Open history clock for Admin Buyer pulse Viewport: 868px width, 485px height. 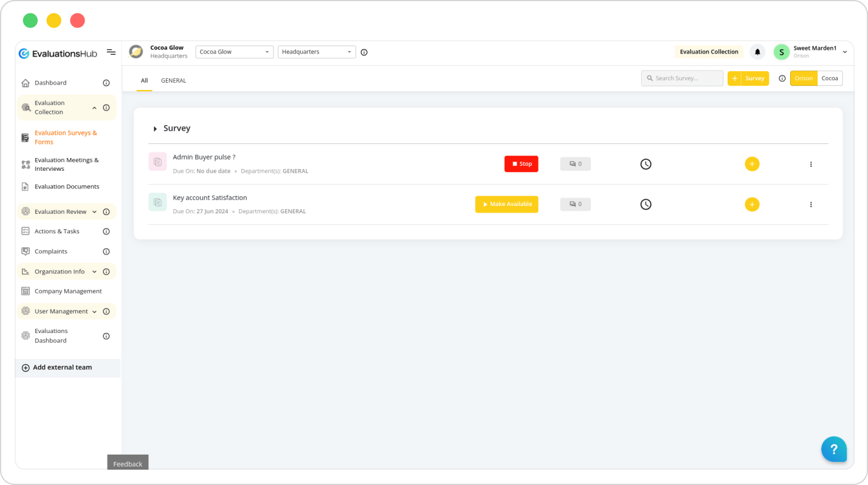pyautogui.click(x=646, y=164)
